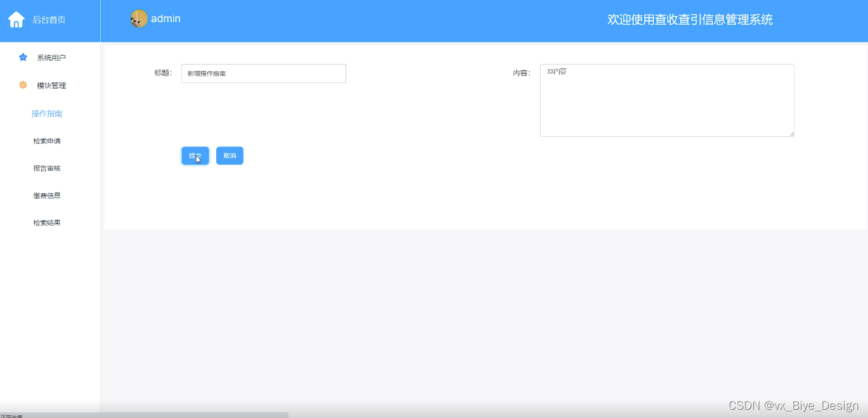Click the 标题: field label
The image size is (868, 418).
163,73
